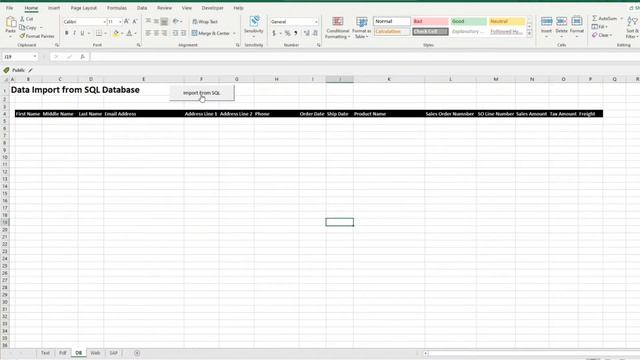Decrease the decimal places
The height and width of the screenshot is (360, 640).
point(315,33)
